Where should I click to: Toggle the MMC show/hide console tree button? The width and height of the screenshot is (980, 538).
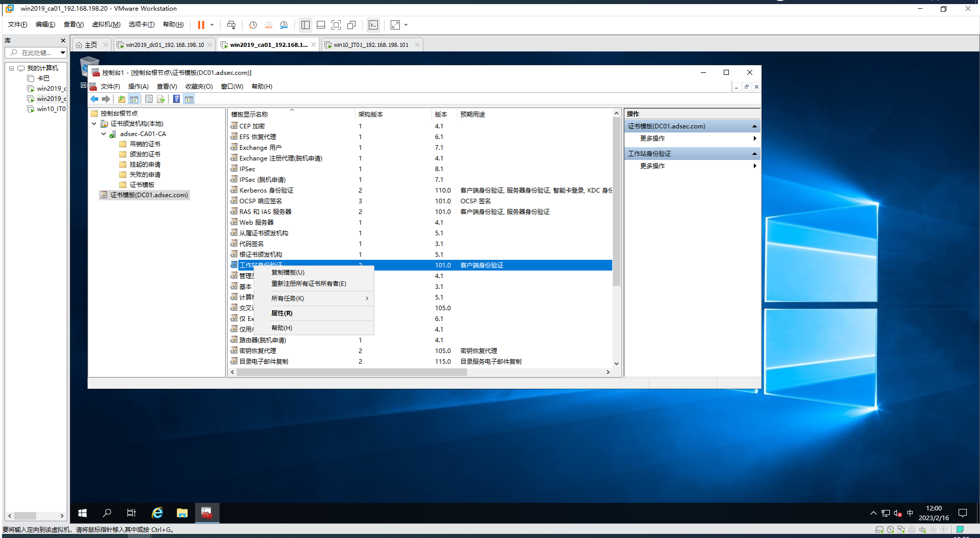134,99
